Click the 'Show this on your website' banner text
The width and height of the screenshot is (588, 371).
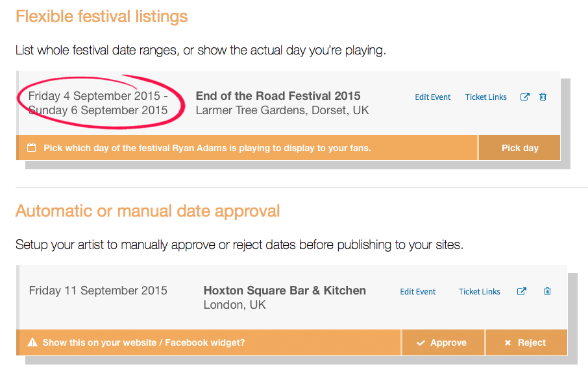coord(143,342)
